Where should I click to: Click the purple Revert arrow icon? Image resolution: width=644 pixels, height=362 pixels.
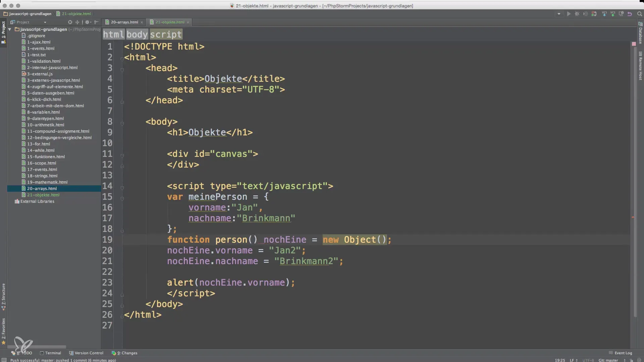(630, 14)
